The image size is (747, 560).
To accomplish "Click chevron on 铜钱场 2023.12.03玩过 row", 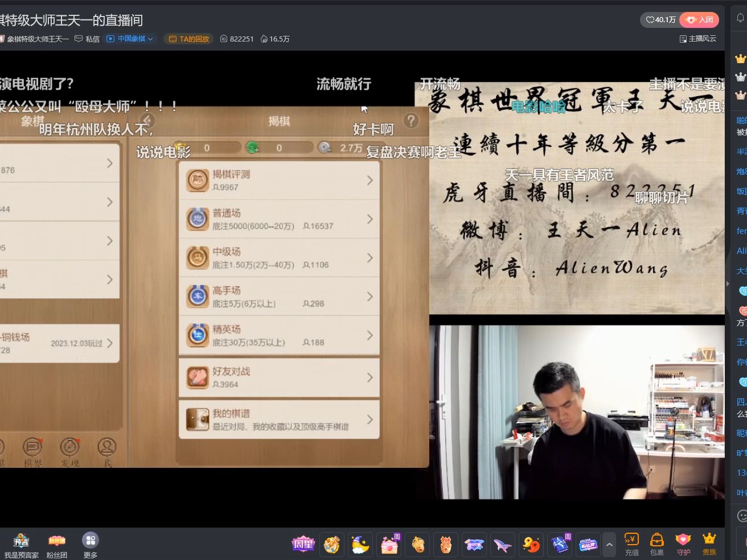I will point(110,343).
